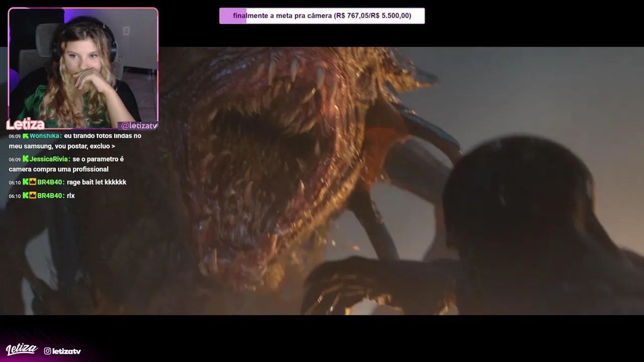This screenshot has height=362, width=644.
Task: Click the large Letiza name overlay on webcam
Action: tap(25, 125)
